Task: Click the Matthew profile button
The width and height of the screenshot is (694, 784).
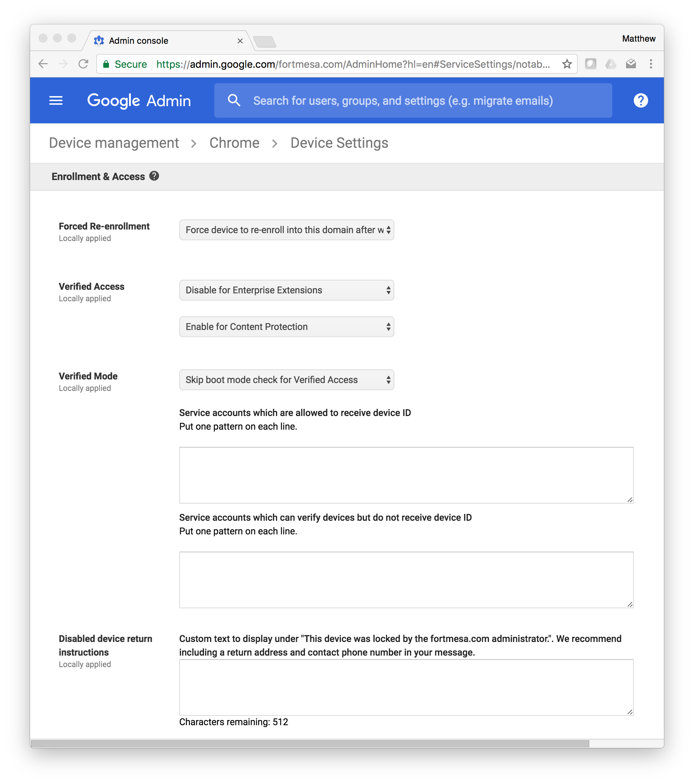Action: pos(639,39)
